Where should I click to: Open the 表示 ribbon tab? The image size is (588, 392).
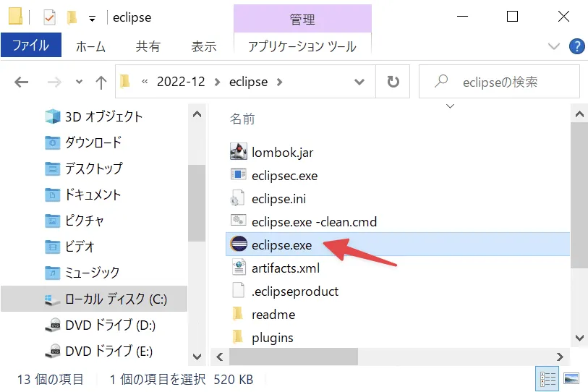tap(204, 46)
